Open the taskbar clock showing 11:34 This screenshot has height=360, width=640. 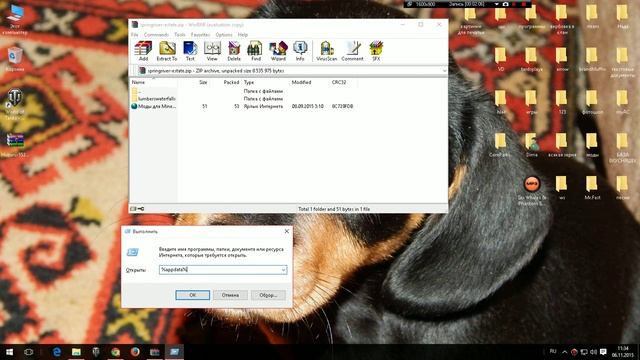pos(623,351)
